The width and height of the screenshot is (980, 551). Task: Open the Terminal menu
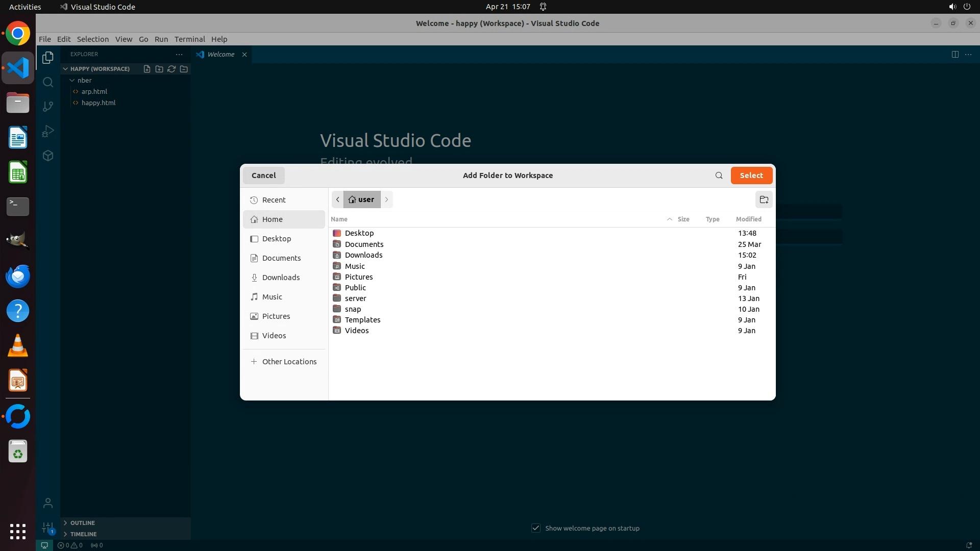pyautogui.click(x=189, y=39)
